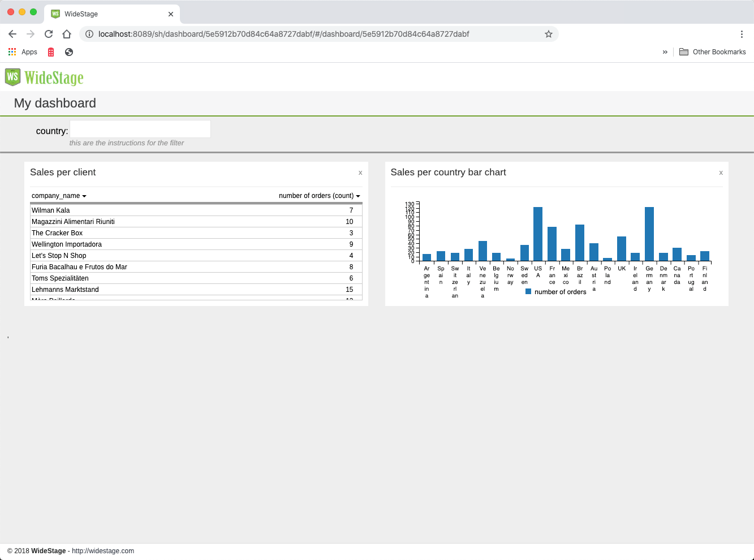Bookmark page with star icon

[x=548, y=34]
